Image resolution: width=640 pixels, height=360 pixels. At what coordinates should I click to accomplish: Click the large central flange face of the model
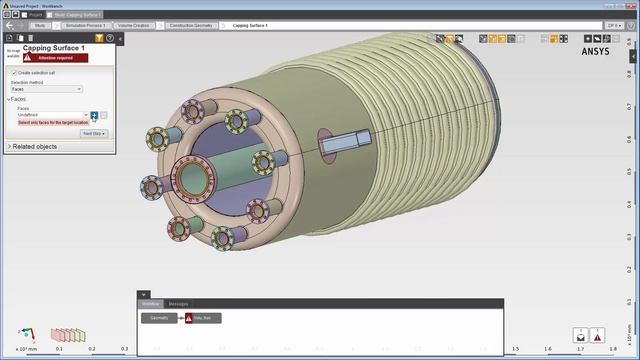click(x=193, y=179)
